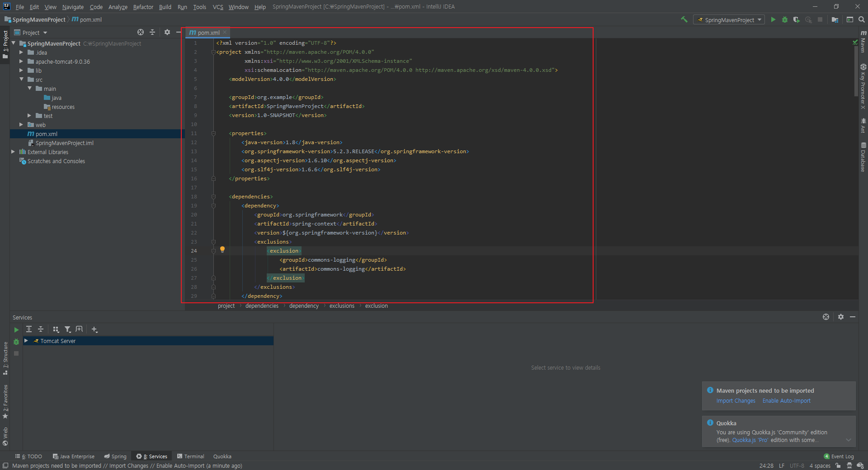The image size is (868, 470).
Task: Open Services panel settings gear
Action: 841,317
